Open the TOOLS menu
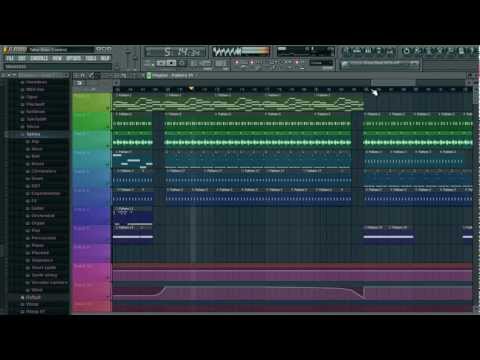The width and height of the screenshot is (480, 360). click(91, 58)
